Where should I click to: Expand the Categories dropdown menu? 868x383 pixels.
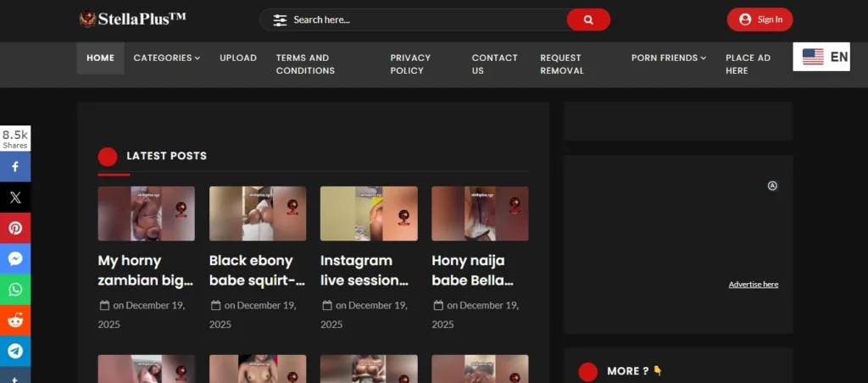pyautogui.click(x=166, y=58)
